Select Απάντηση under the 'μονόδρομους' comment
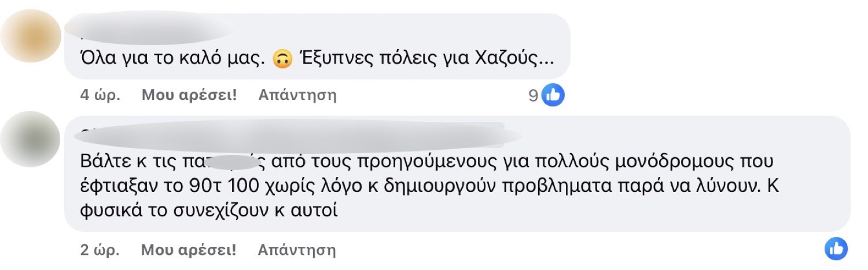This screenshot has width=868, height=270. (297, 250)
